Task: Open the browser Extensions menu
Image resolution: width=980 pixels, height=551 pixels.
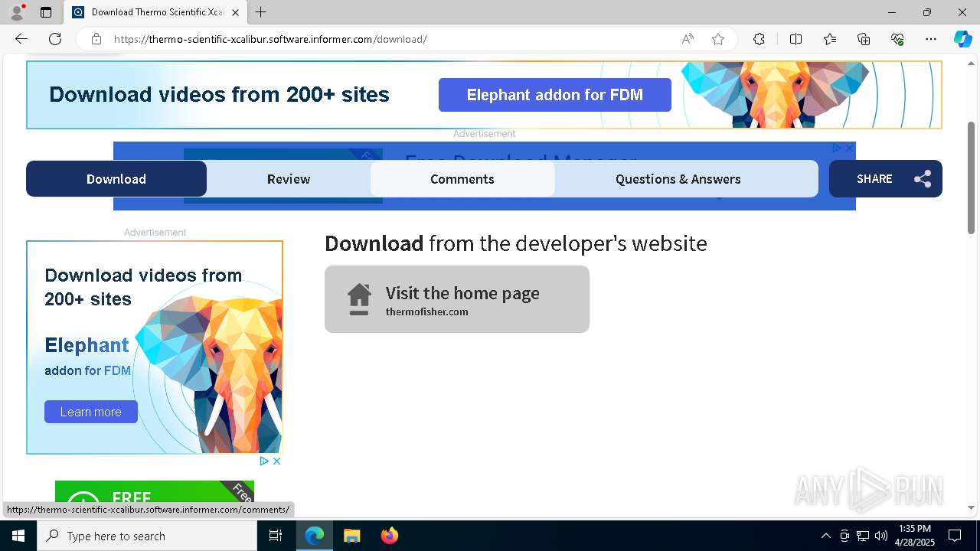Action: click(x=759, y=39)
